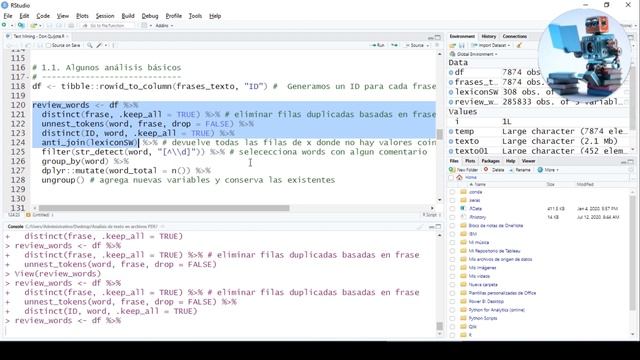
Task: Click the Create Project icon in main toolbar
Action: click(x=20, y=25)
